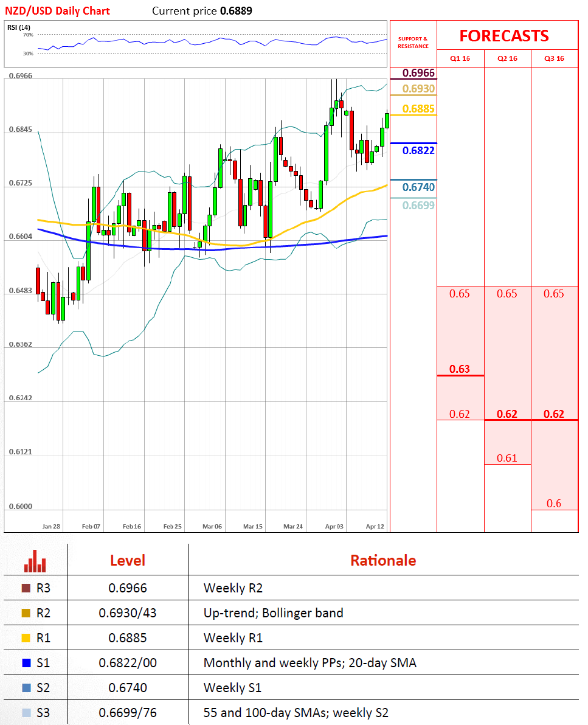The height and width of the screenshot is (725, 588).
Task: Click the R3 dark red color swatch
Action: [26, 588]
